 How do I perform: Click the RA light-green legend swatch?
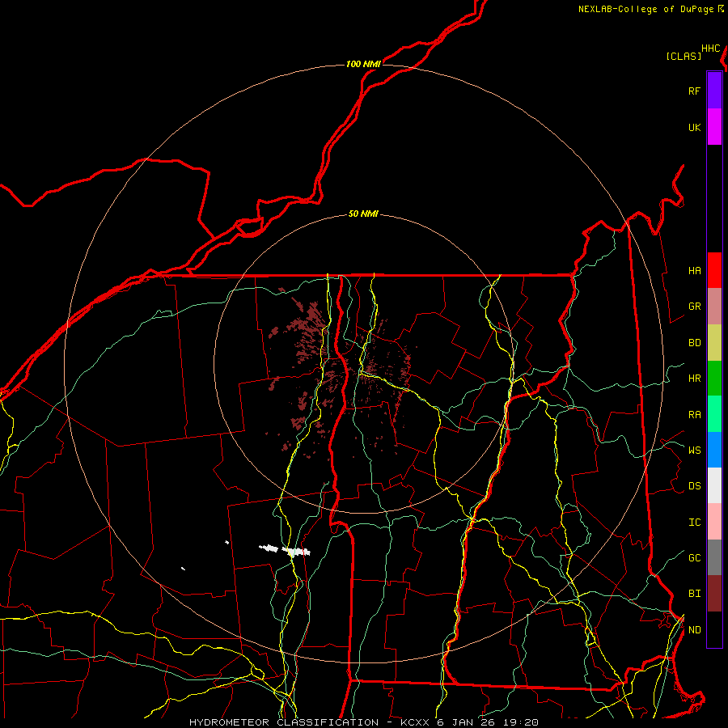coord(714,414)
